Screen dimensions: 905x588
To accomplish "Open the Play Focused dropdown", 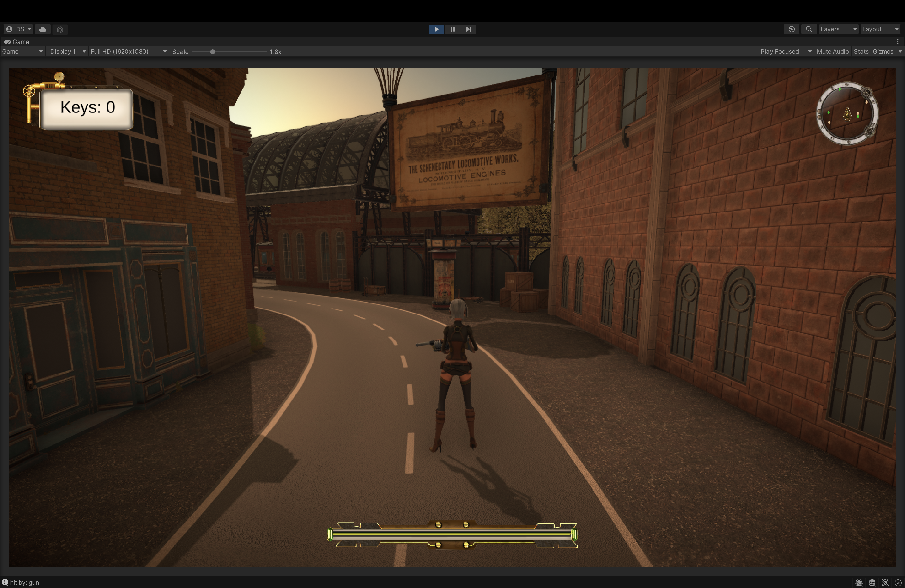I will 785,51.
